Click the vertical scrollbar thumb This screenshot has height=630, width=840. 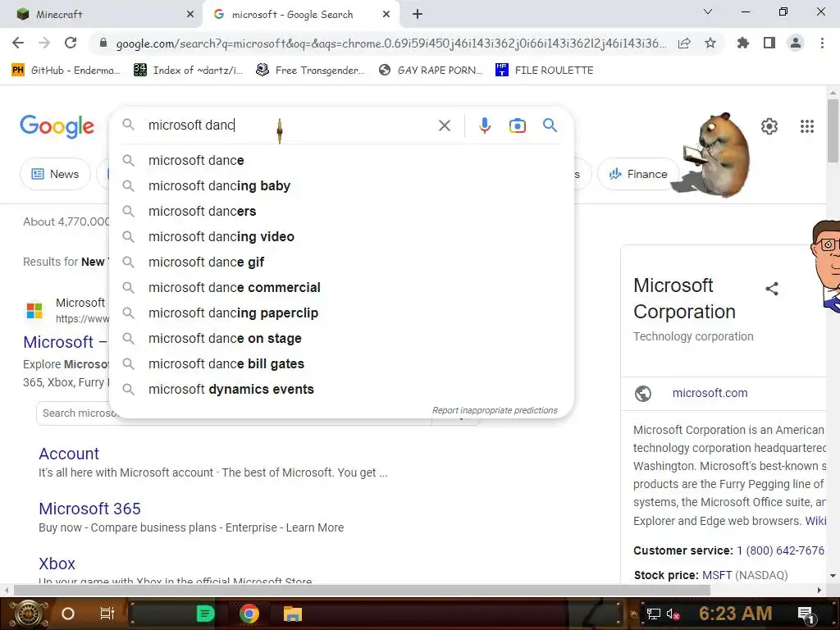pyautogui.click(x=833, y=130)
